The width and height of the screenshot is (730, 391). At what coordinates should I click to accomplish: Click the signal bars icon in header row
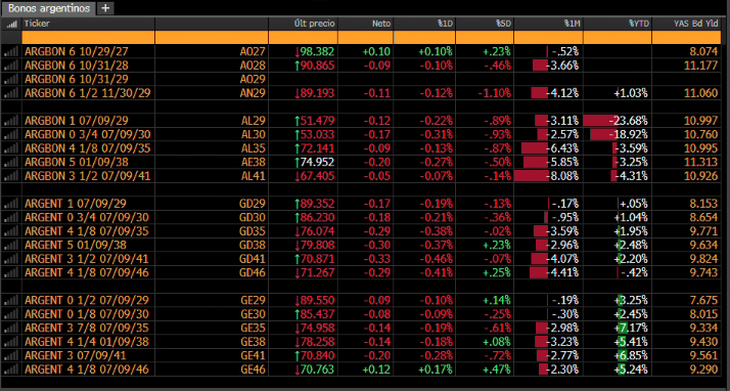tap(12, 24)
